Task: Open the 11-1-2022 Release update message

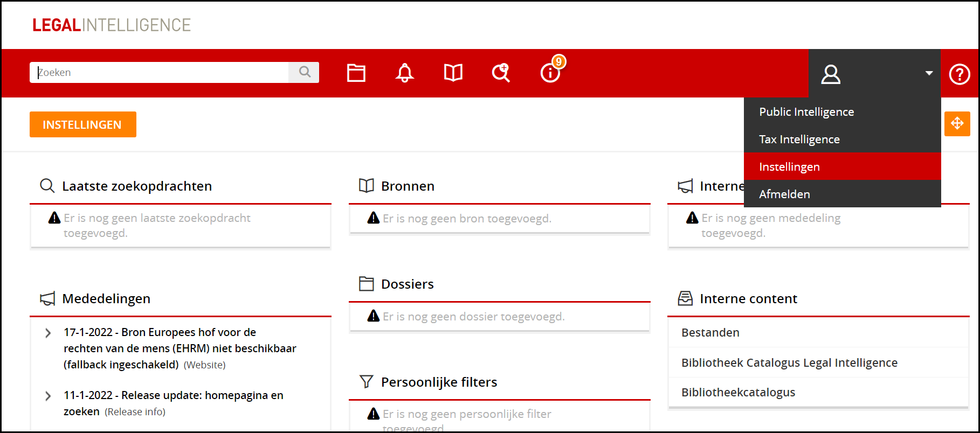Action: (x=174, y=403)
